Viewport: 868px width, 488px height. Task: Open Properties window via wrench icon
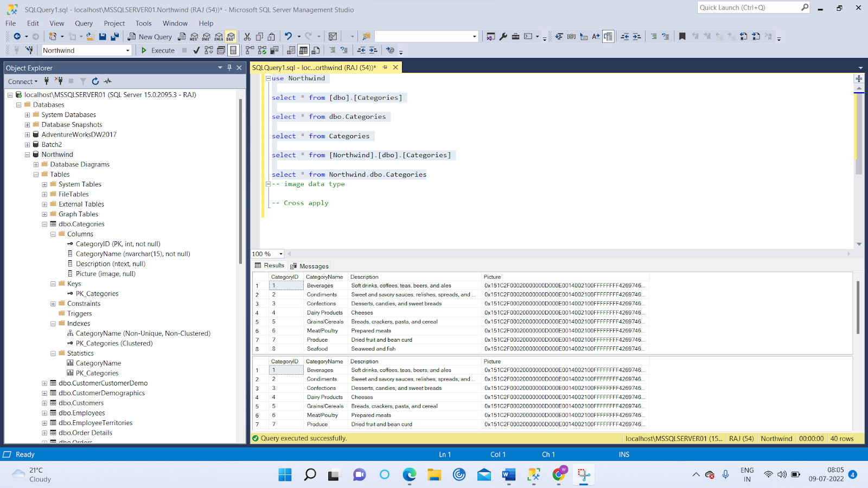(503, 36)
